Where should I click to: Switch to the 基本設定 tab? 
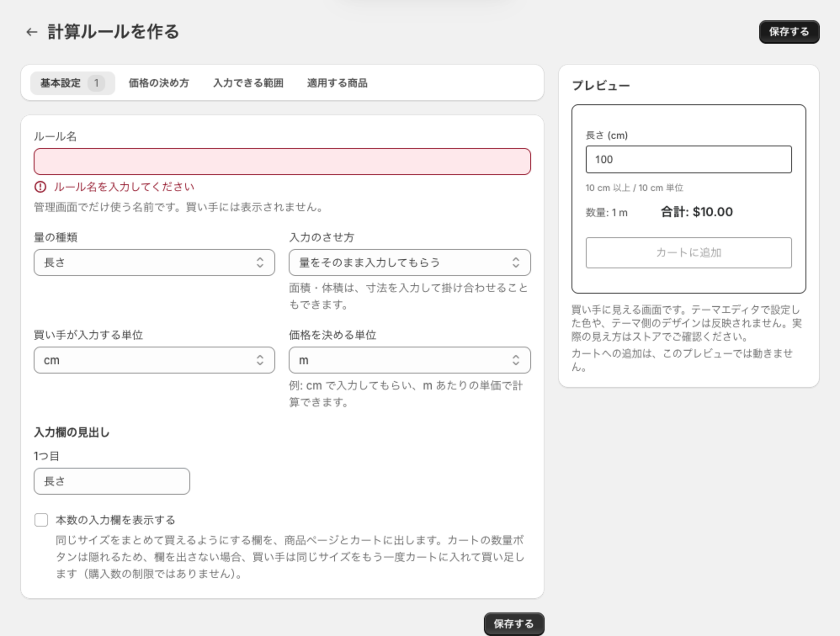[x=72, y=83]
